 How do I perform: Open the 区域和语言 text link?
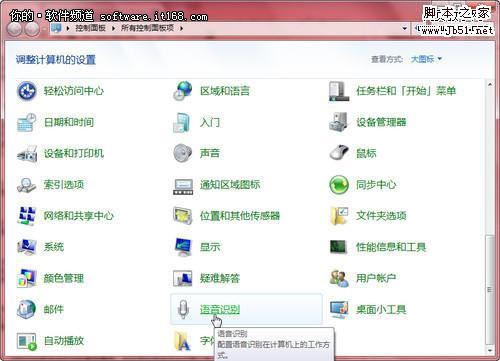click(225, 91)
